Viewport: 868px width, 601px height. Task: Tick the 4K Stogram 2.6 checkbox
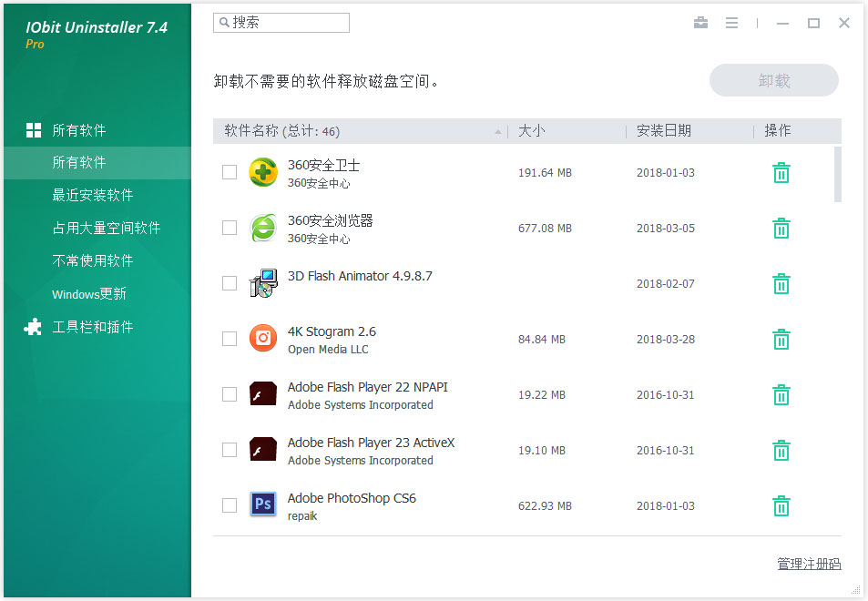coord(230,339)
